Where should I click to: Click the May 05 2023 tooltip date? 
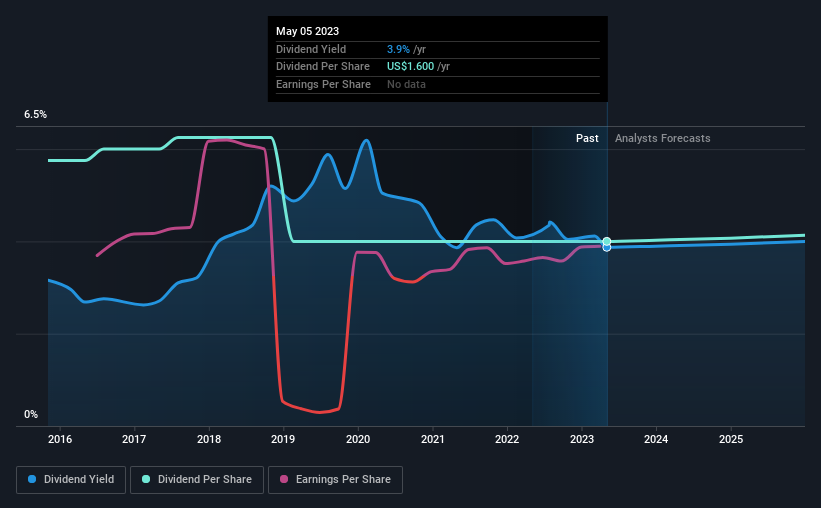point(307,31)
